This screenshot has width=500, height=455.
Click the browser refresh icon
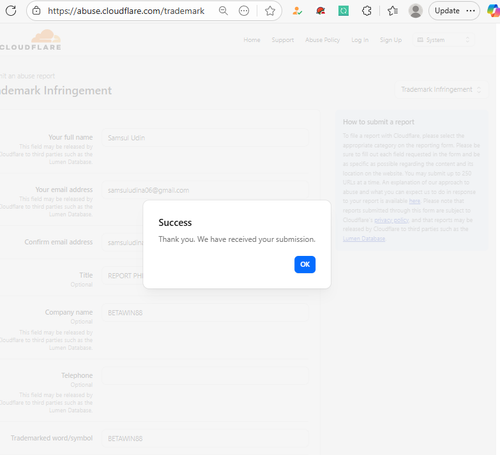(11, 11)
